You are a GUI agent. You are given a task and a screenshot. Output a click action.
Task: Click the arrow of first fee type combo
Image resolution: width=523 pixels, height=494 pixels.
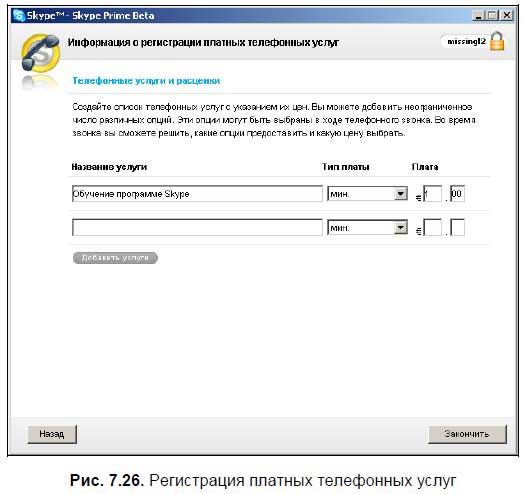(x=401, y=194)
